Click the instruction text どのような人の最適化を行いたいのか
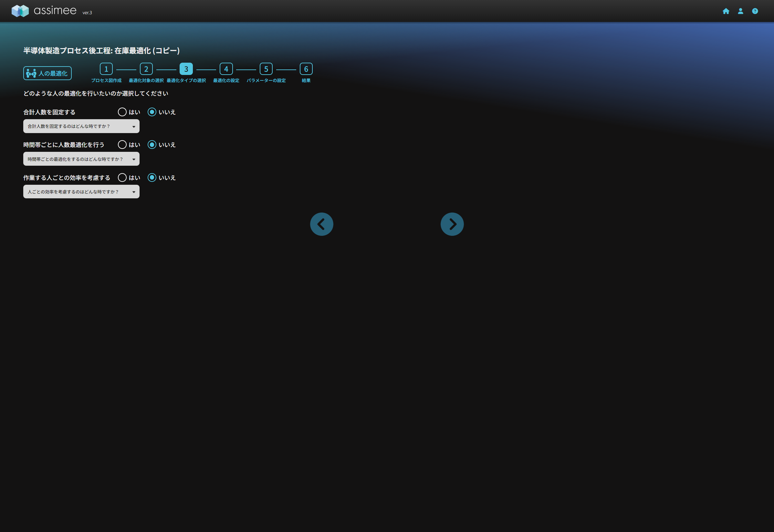This screenshot has height=532, width=774. (96, 94)
